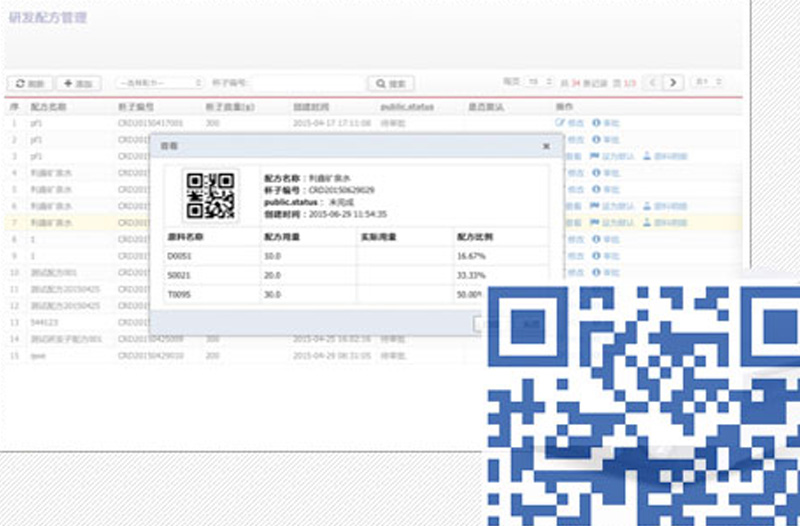This screenshot has width=800, height=526.
Task: Focus the cup number search input field
Action: pyautogui.click(x=309, y=83)
